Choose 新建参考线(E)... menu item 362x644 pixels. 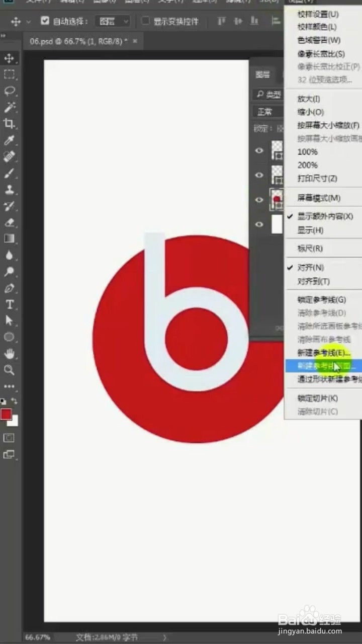(323, 353)
